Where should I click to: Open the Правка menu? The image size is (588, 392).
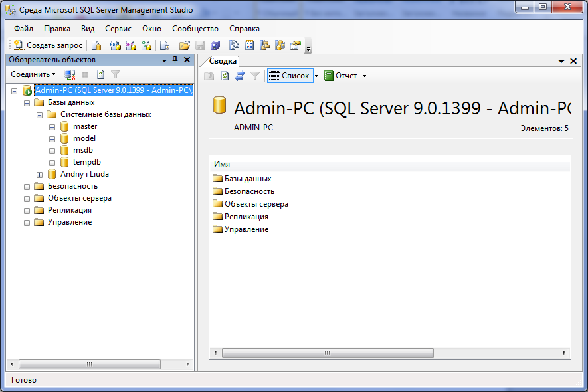click(57, 29)
